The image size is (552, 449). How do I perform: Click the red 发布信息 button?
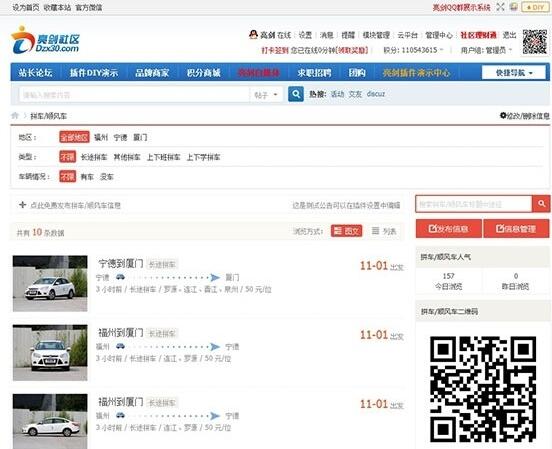tap(449, 229)
